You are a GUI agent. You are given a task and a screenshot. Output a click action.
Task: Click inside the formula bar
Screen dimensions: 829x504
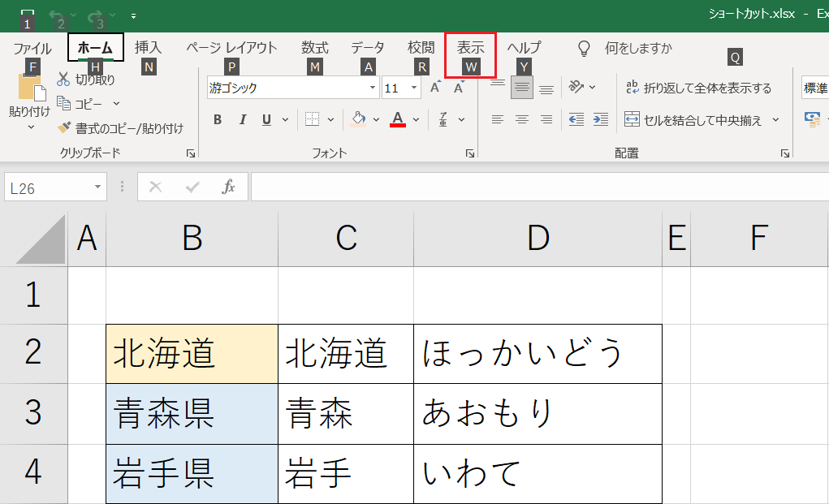(539, 187)
